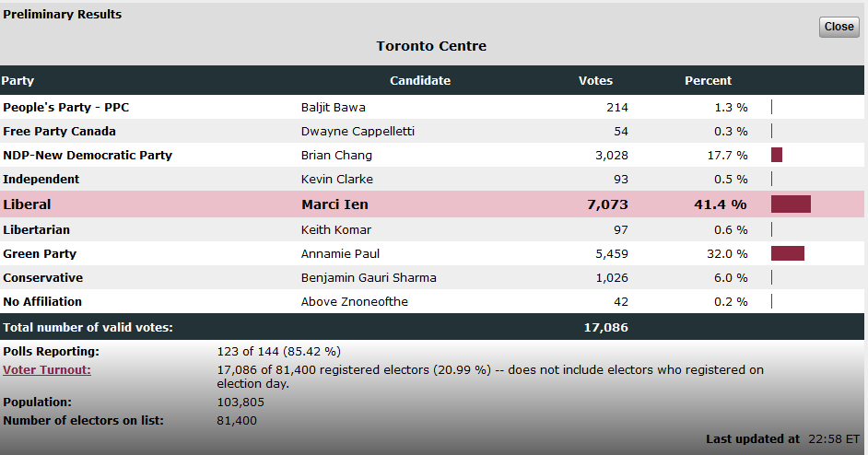The height and width of the screenshot is (455, 868).
Task: Click the Votes column header
Action: click(595, 81)
